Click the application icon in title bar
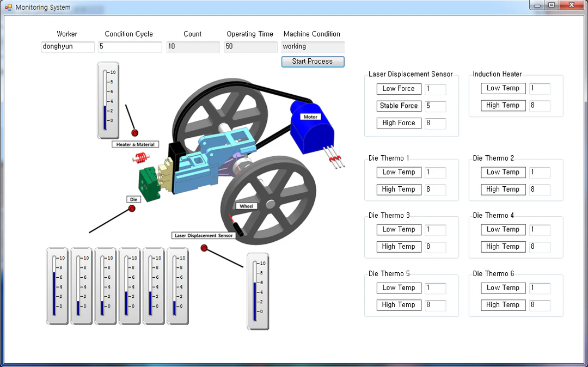Viewport: 588px width, 367px height. [x=8, y=7]
